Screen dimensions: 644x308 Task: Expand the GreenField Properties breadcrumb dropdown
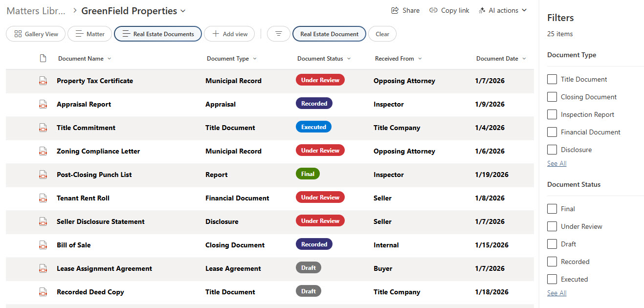tap(183, 10)
